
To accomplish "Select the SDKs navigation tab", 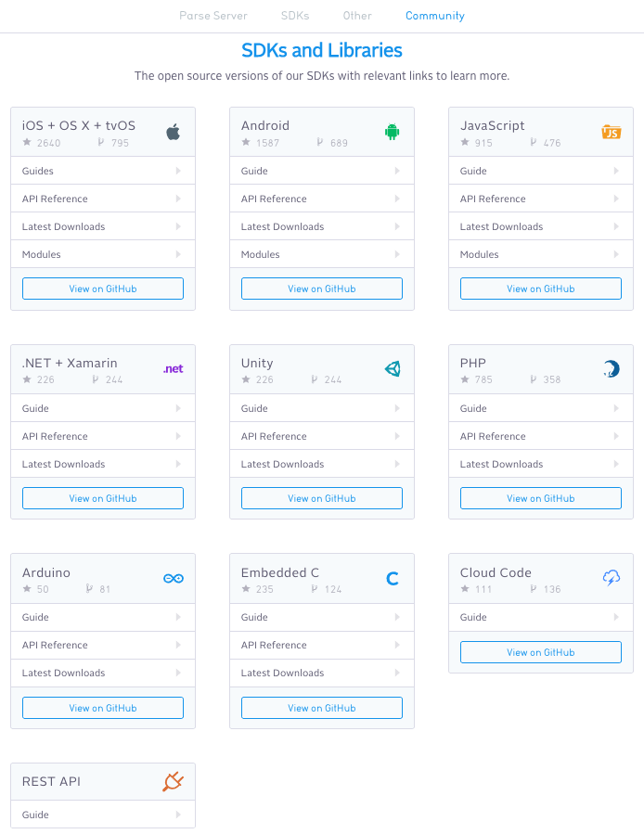I will (295, 16).
